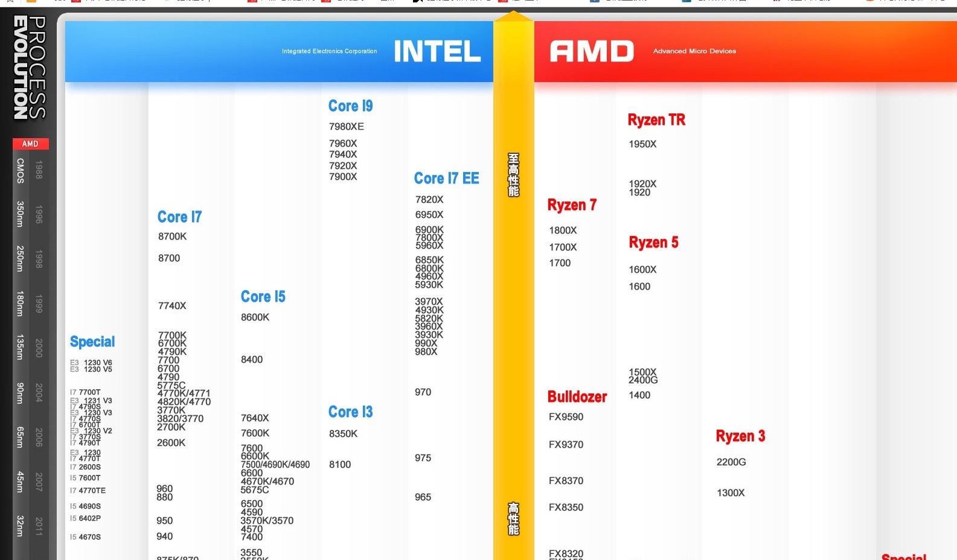Click the 45nm 2007 process marker

pyautogui.click(x=30, y=482)
